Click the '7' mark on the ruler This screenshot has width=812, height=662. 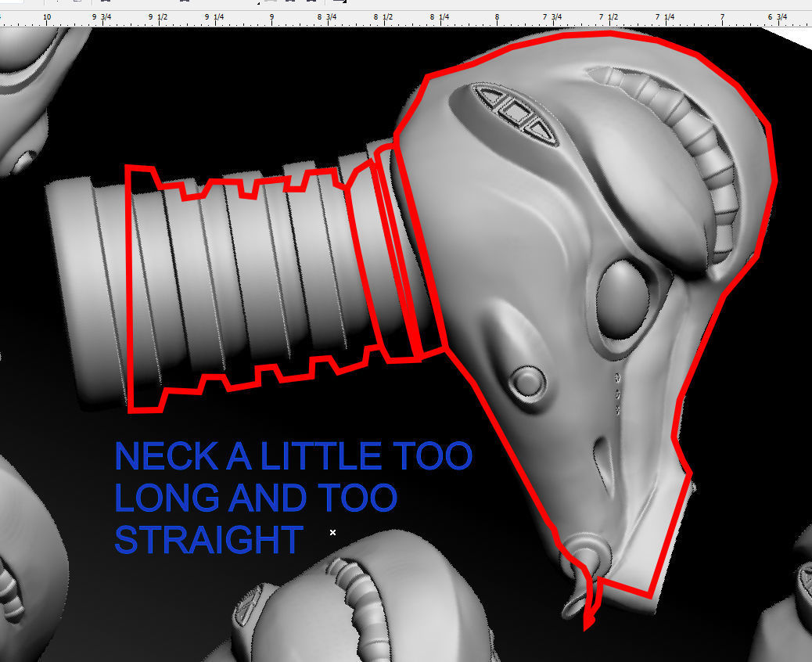722,17
